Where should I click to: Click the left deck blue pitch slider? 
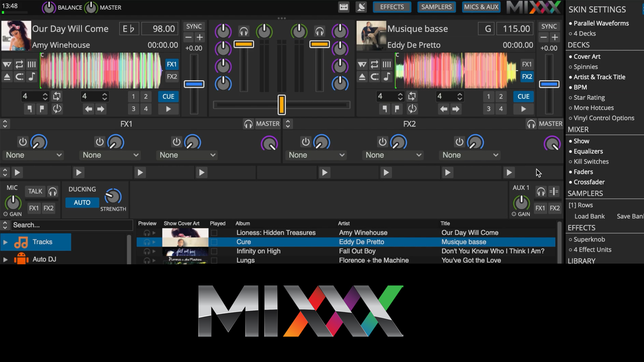tap(194, 84)
